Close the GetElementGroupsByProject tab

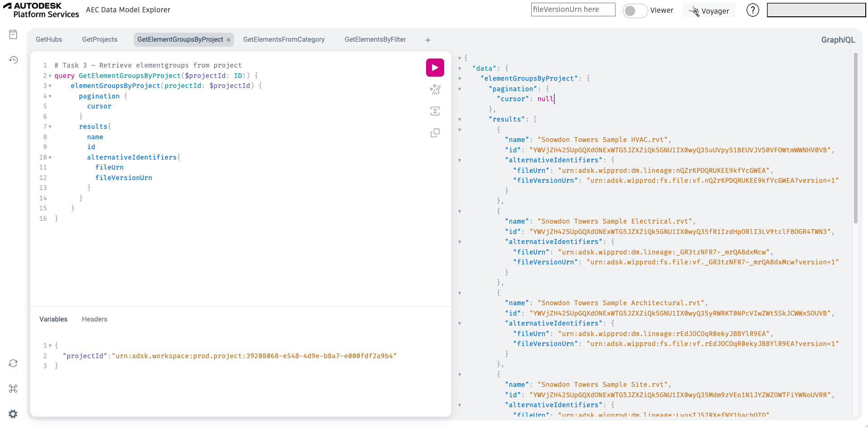[228, 40]
